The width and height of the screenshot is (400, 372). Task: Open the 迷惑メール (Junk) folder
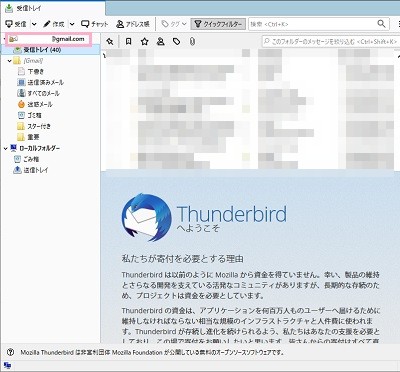[x=35, y=105]
